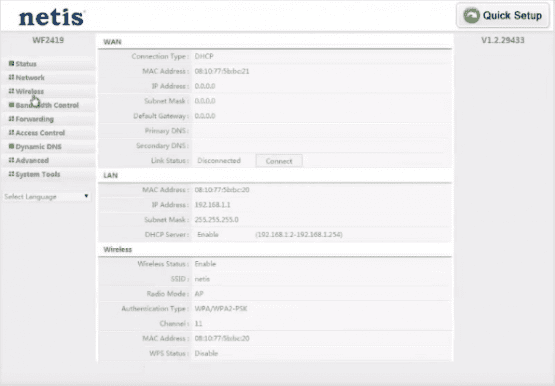Click the DHCP Server Enable value
This screenshot has width=555, height=386.
pyautogui.click(x=208, y=235)
